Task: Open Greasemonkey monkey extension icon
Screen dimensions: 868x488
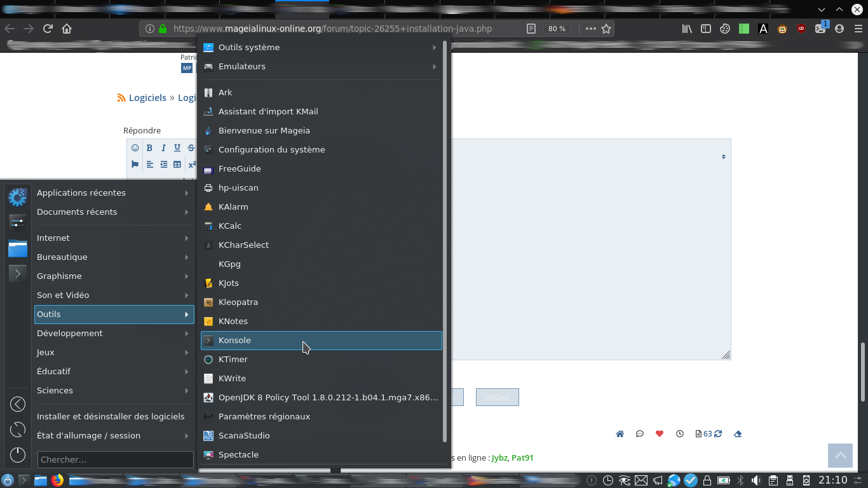Action: [x=782, y=29]
